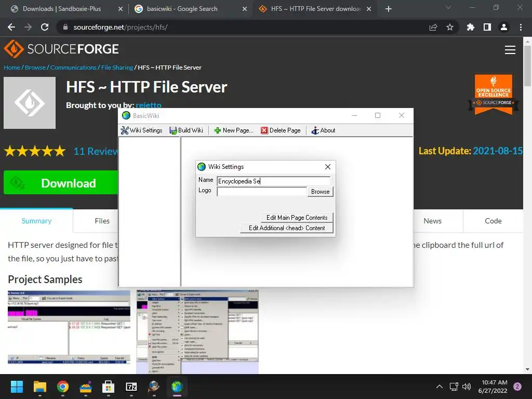Open Microsoft Store from taskbar
Viewport: 532px width, 399px height.
(x=108, y=387)
